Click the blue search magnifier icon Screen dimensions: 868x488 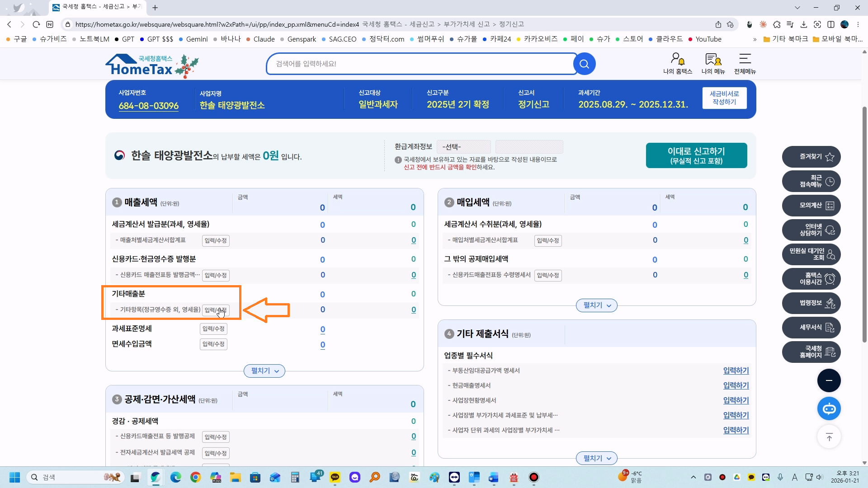click(x=584, y=64)
